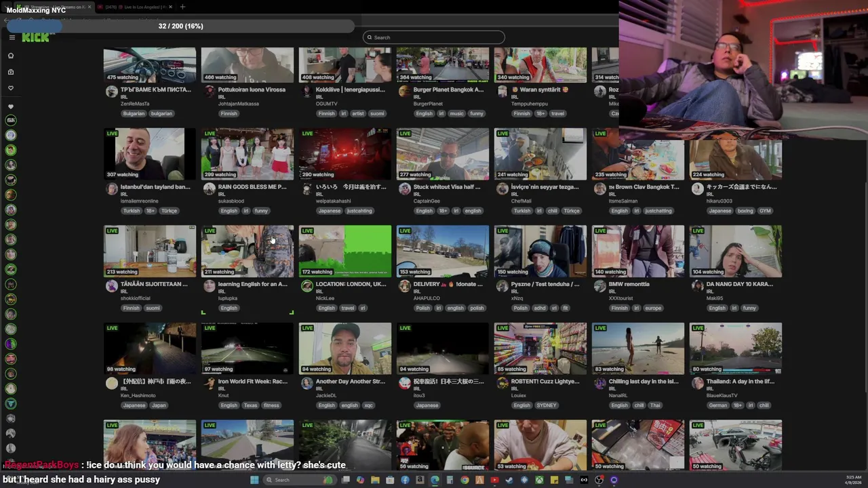Open the IRL category under Ken_Hashimoto
Screen dimensions: 868x488
123,389
